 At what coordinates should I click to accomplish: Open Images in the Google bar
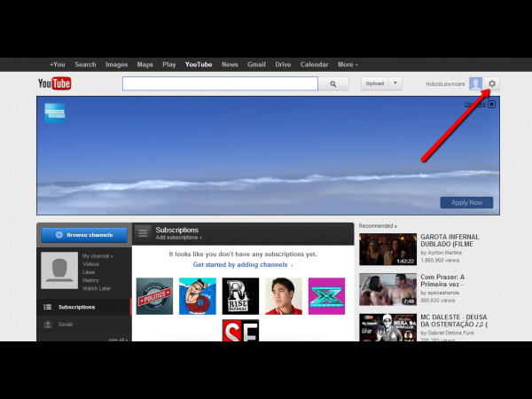tap(116, 65)
